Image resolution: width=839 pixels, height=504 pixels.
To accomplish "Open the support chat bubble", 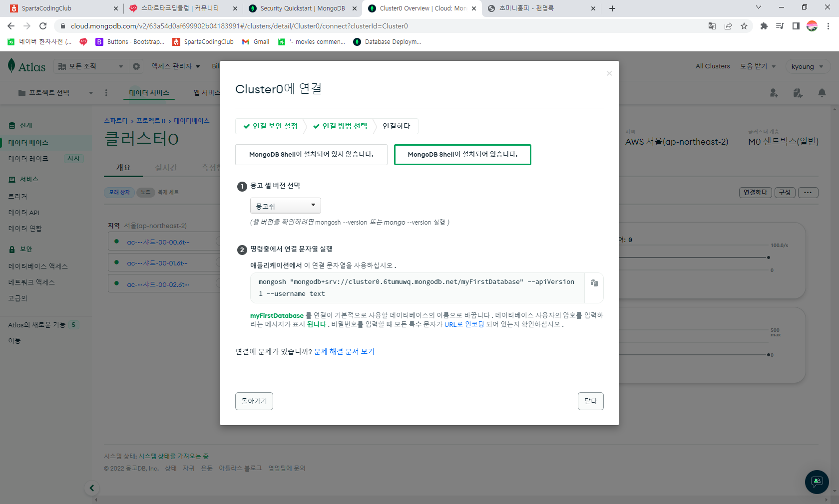I will coord(817,482).
